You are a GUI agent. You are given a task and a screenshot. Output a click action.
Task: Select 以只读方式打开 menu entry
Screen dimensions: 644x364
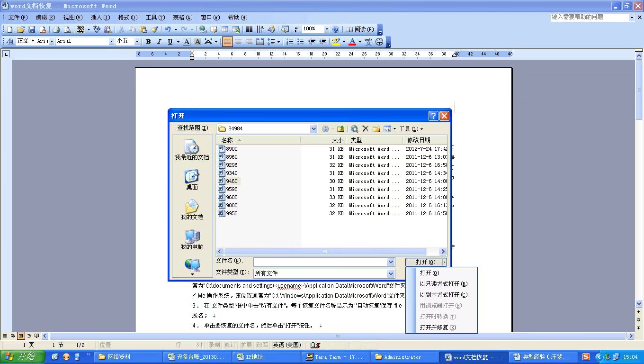click(x=443, y=284)
